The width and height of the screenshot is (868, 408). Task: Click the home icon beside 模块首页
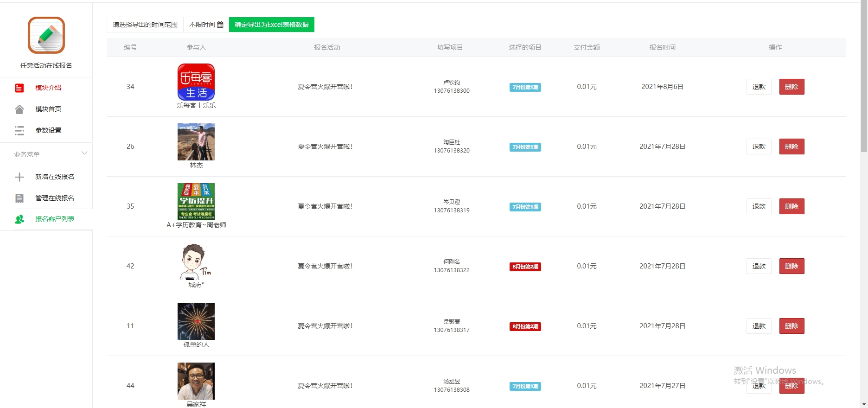pos(19,109)
